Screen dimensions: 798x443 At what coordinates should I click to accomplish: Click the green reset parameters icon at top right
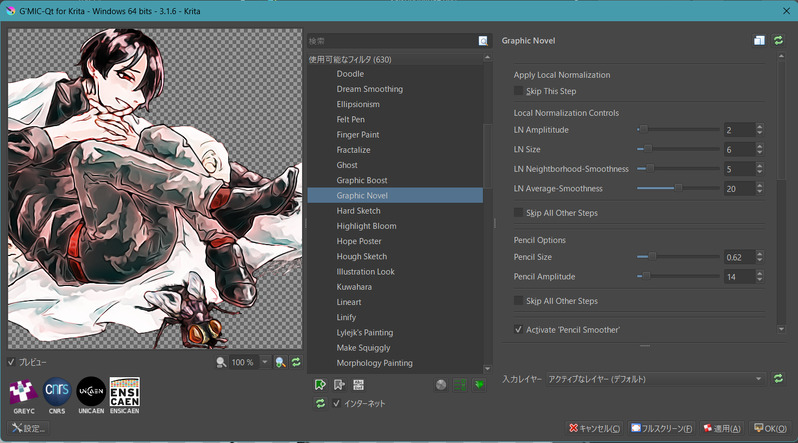(x=778, y=41)
